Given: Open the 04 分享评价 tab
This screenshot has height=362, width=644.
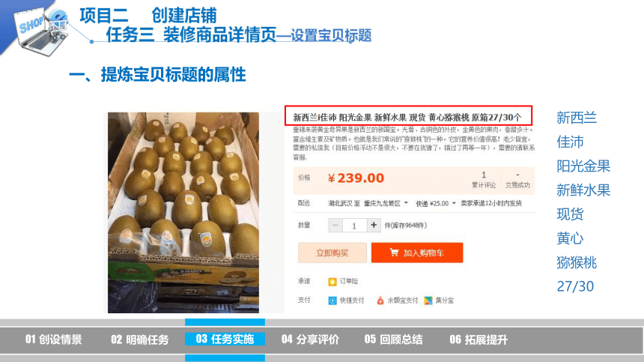Looking at the screenshot, I should tap(310, 340).
